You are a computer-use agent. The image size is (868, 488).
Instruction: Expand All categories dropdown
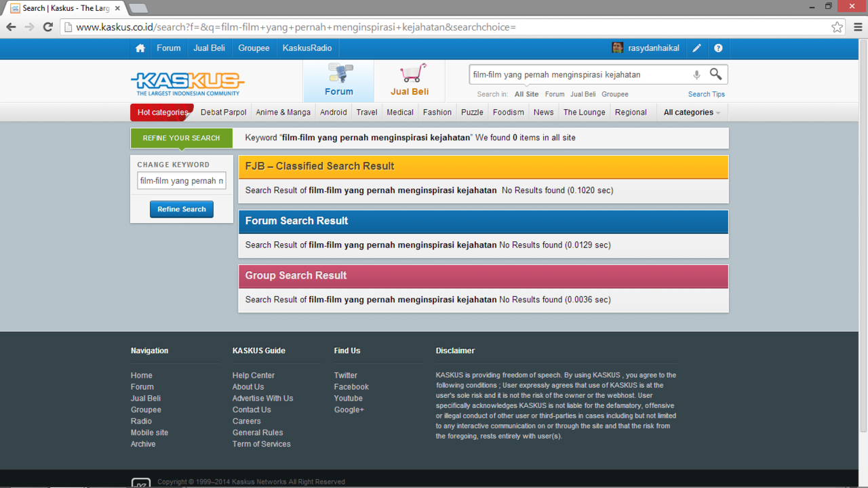692,113
